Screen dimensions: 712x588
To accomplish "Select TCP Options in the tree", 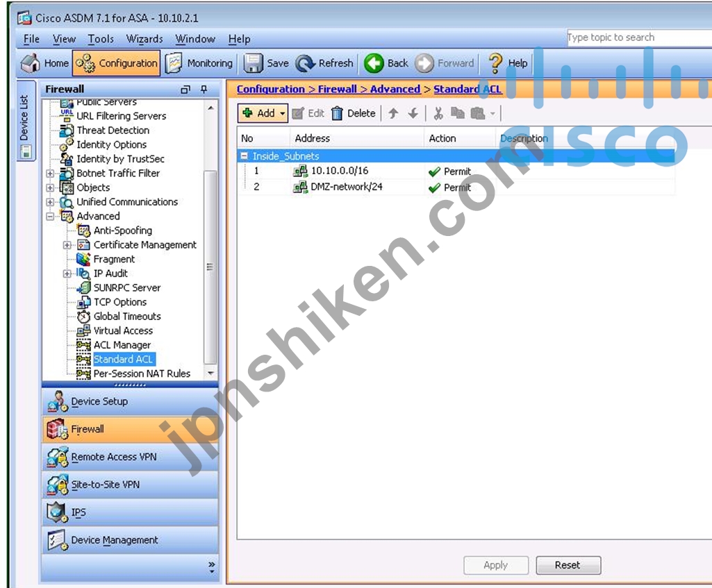I will (120, 302).
